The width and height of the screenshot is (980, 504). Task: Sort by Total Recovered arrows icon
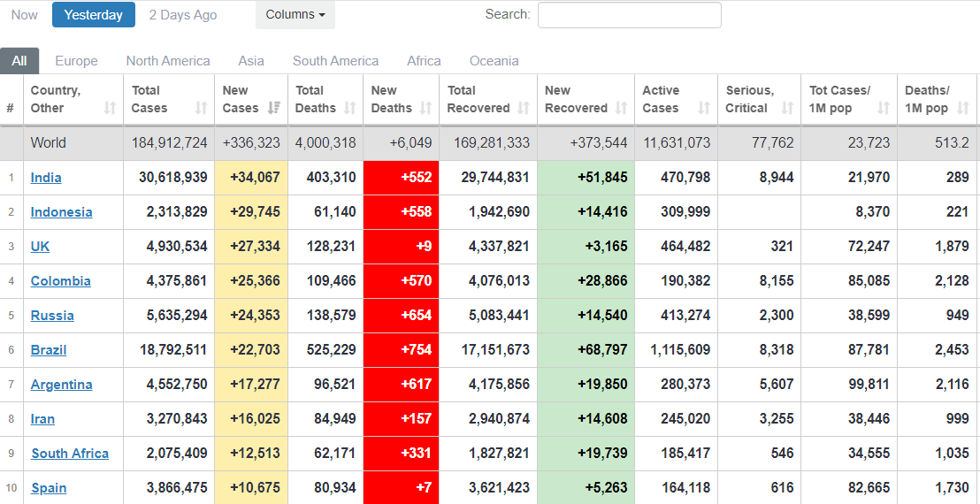coord(524,108)
